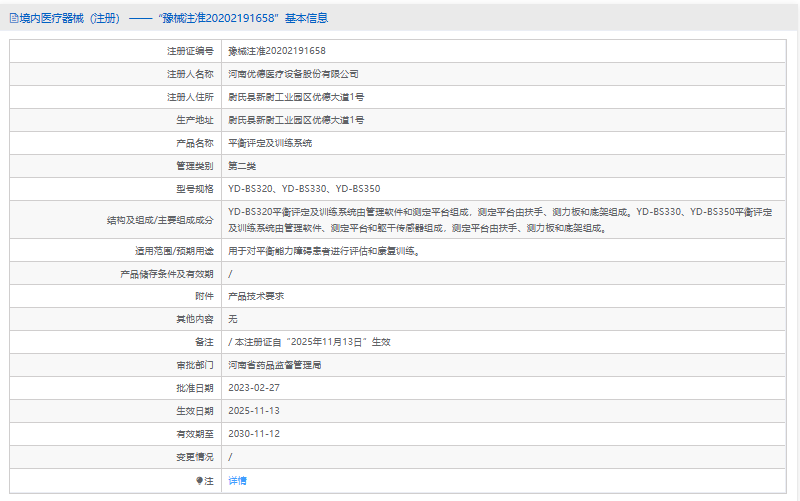Click the 附件 label
The image size is (800, 501).
[x=204, y=296]
